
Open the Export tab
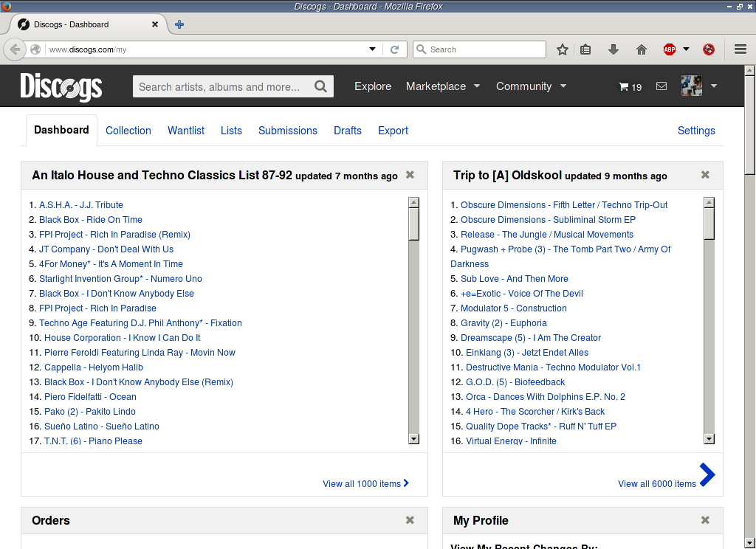pyautogui.click(x=393, y=131)
